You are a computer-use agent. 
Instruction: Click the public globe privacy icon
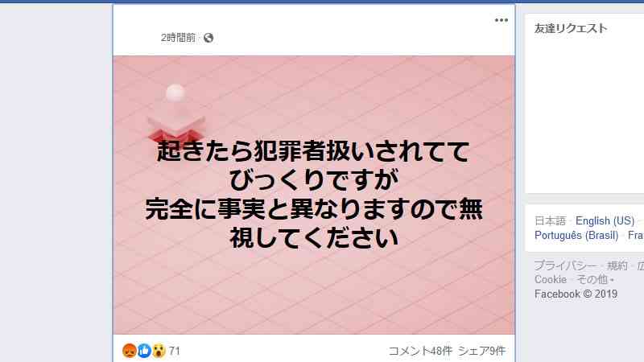(x=208, y=38)
